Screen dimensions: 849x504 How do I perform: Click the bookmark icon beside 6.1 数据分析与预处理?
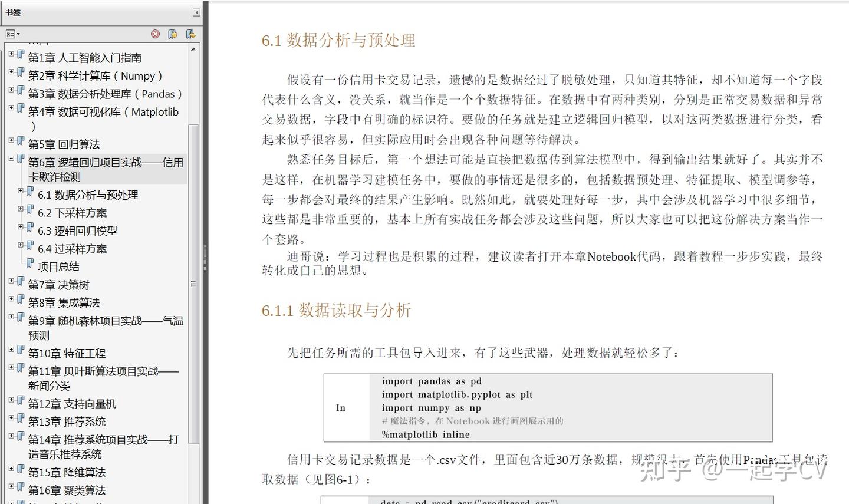pyautogui.click(x=30, y=192)
